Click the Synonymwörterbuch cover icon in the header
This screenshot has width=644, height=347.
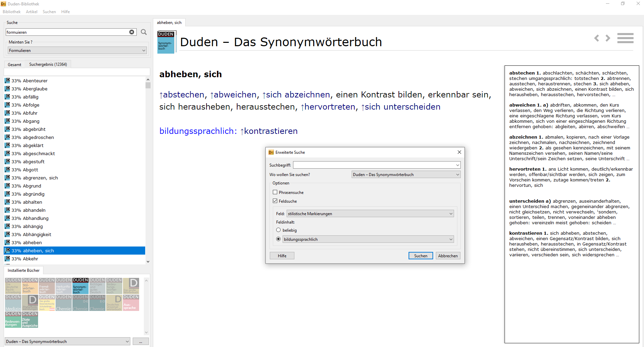tap(166, 42)
